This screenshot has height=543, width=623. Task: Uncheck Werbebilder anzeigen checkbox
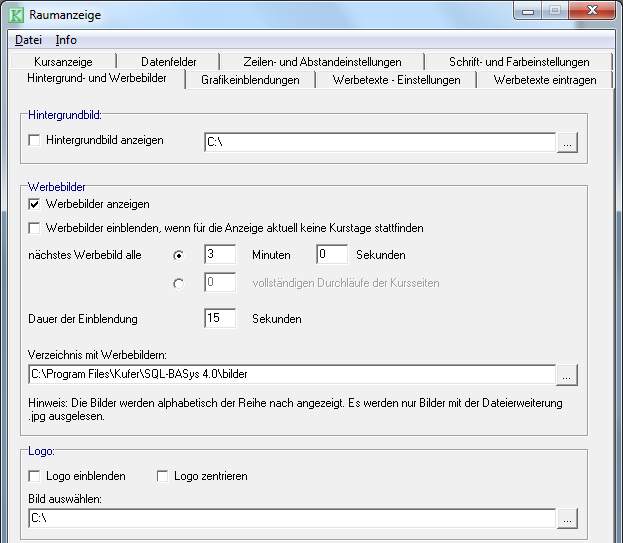pos(34,204)
